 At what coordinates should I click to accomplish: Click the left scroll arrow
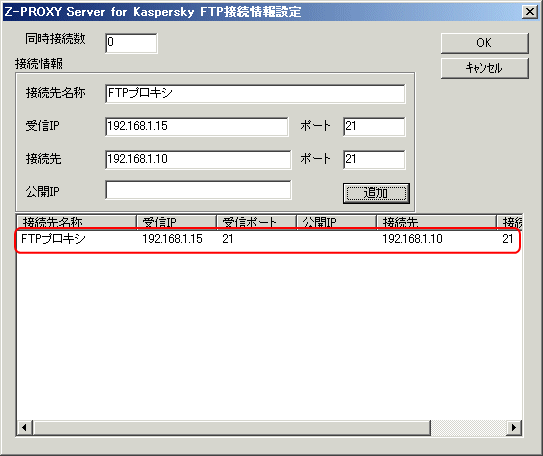coord(24,428)
